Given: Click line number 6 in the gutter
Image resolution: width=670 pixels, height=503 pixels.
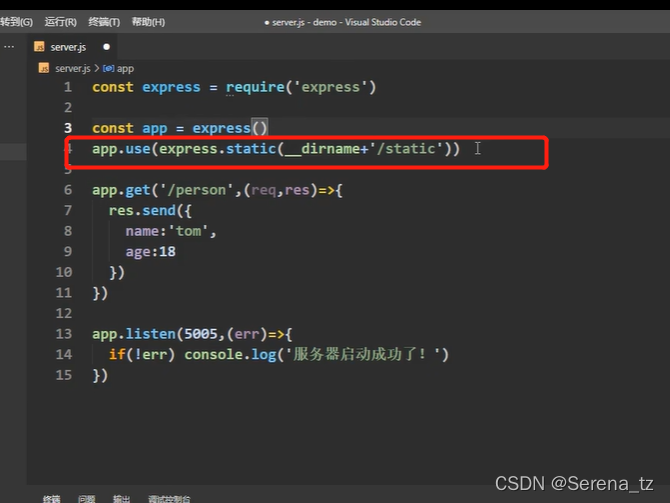Looking at the screenshot, I should (x=68, y=190).
